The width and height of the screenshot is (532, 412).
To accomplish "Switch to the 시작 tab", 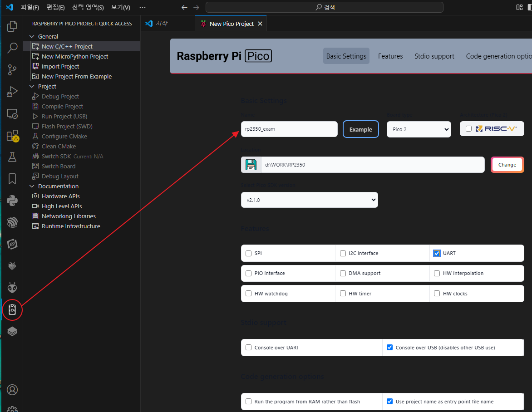I will coord(168,24).
